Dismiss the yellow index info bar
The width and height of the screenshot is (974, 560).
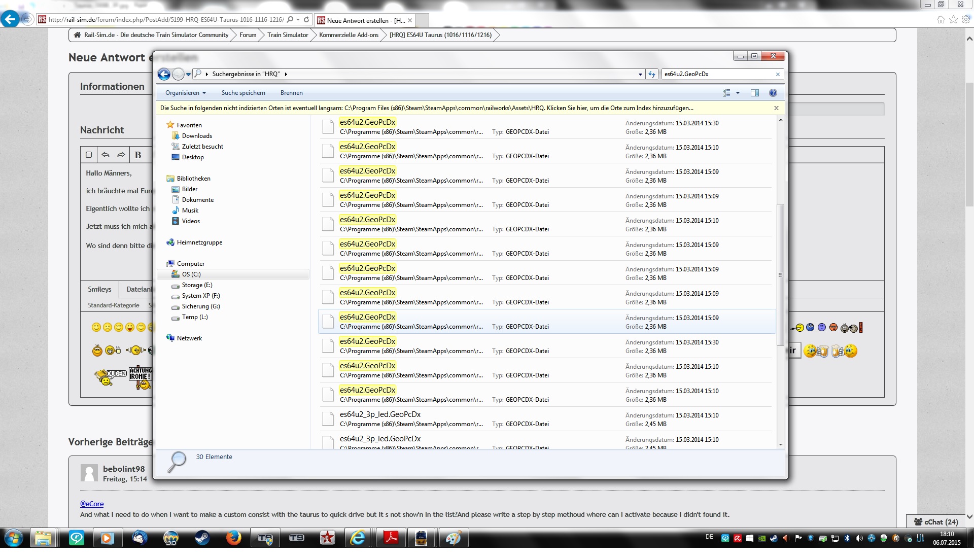pos(776,108)
